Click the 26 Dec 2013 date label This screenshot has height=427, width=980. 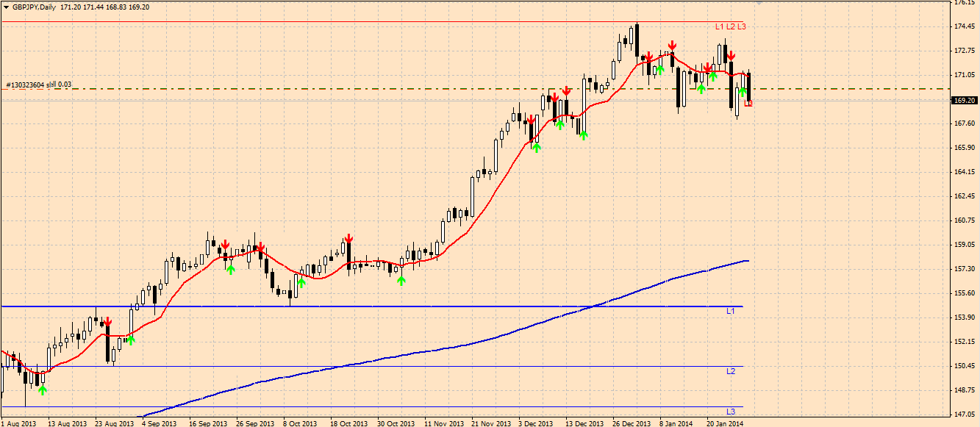(x=632, y=423)
